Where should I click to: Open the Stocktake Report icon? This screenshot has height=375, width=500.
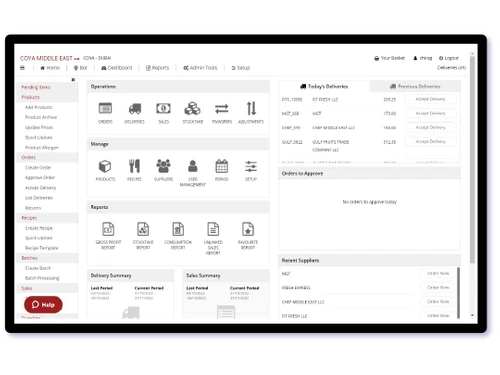click(143, 229)
